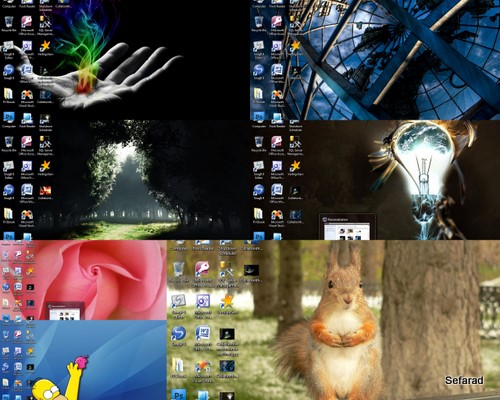Image resolution: width=500 pixels, height=400 pixels.
Task: Launch Photoshop on the squirrel desktop
Action: pyautogui.click(x=178, y=395)
